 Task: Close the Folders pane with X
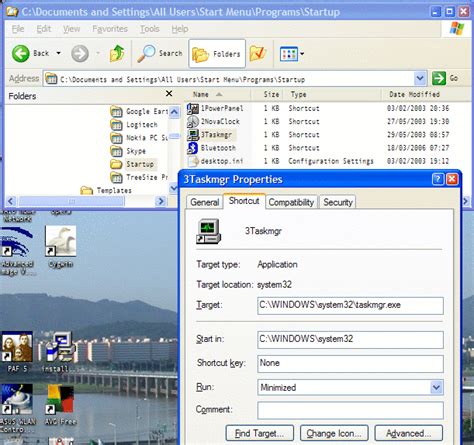[x=169, y=94]
